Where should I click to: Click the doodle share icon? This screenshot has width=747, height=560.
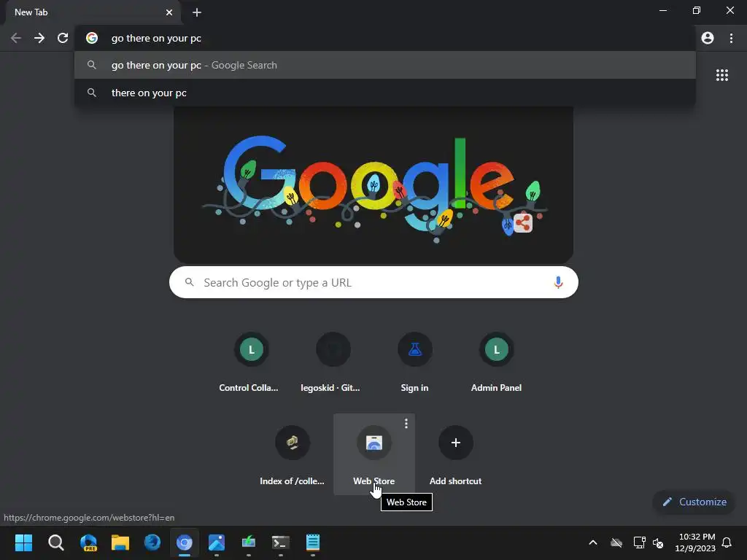point(522,223)
